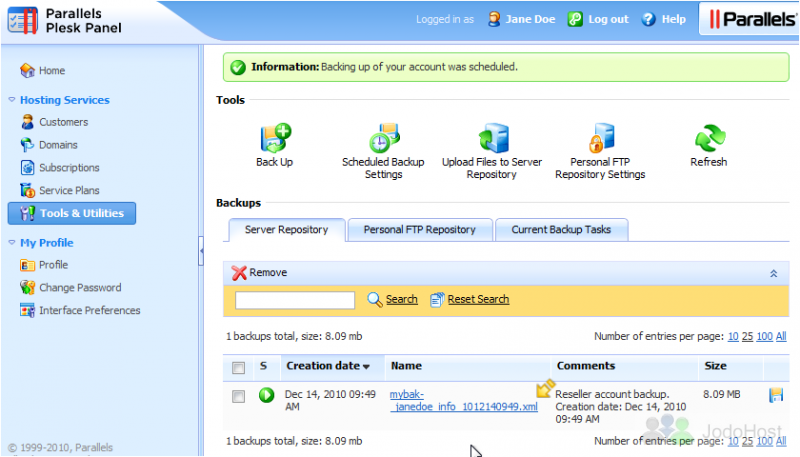Click the Name column header
Screen dimensions: 800x457
point(406,366)
